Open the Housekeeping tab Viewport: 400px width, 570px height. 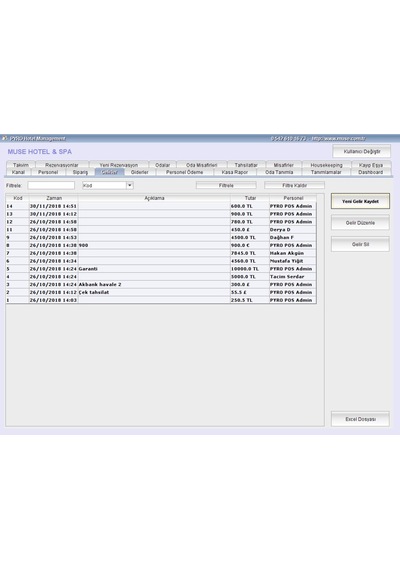coord(327,165)
